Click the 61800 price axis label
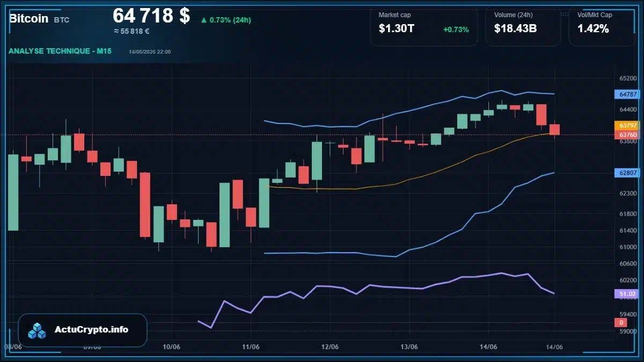 (x=627, y=214)
